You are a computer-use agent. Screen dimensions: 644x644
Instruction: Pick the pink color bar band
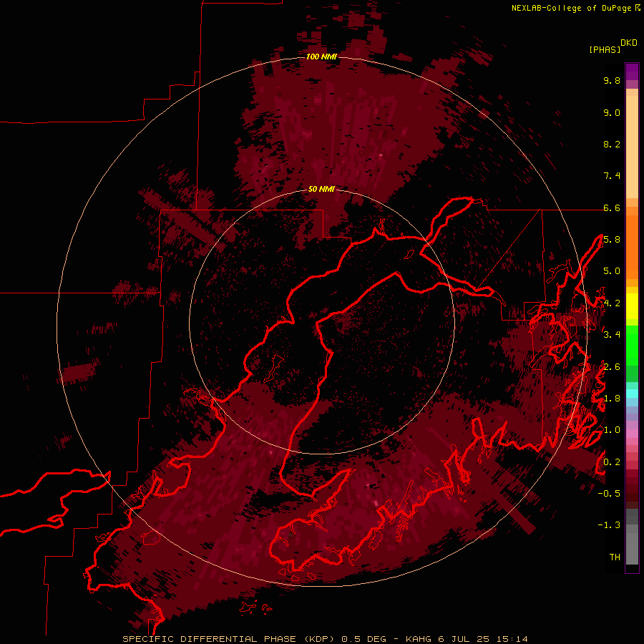[632, 434]
